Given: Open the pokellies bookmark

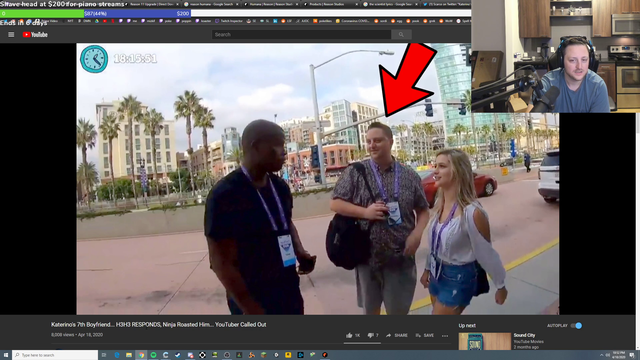Looking at the screenshot, I should click(x=323, y=21).
